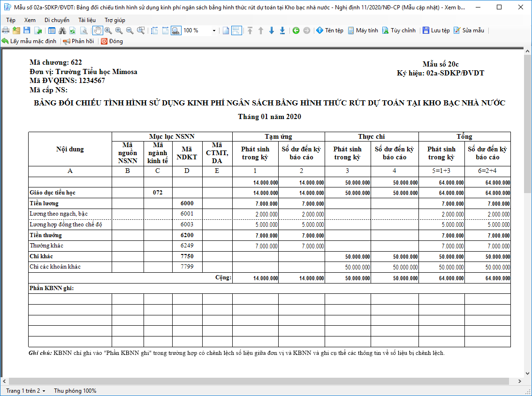Click horizontal scrollbar right arrow

point(519,381)
